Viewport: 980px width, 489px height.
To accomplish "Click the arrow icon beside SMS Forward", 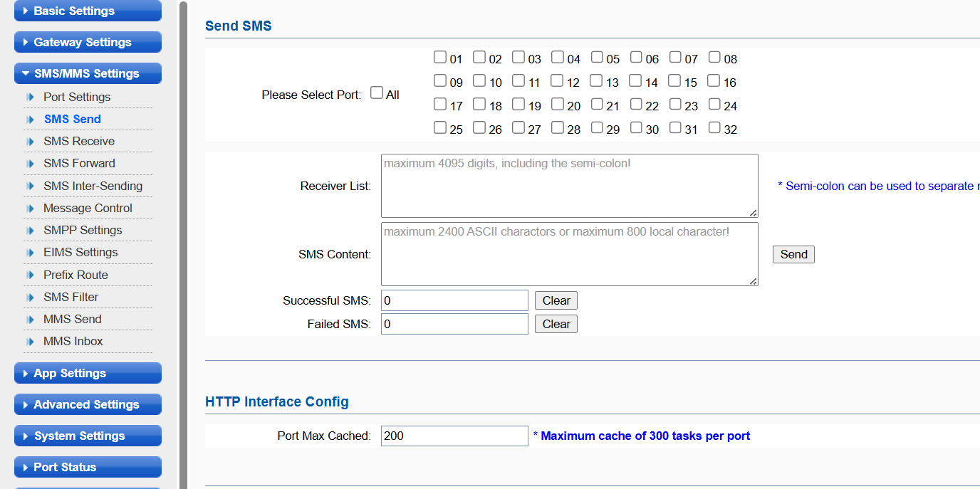I will click(x=30, y=164).
